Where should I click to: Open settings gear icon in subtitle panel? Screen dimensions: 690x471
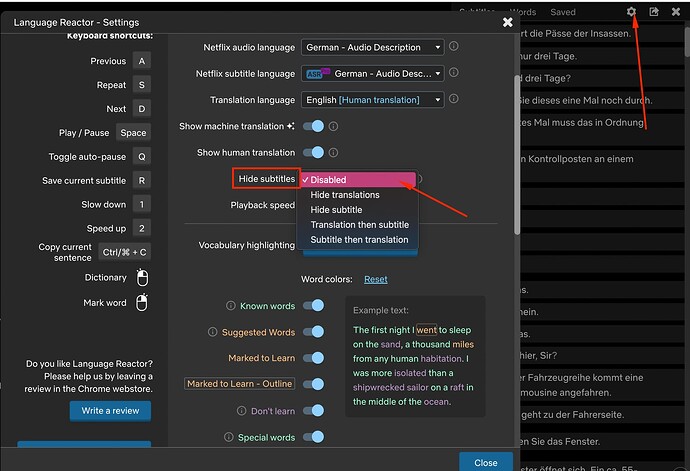tap(631, 12)
